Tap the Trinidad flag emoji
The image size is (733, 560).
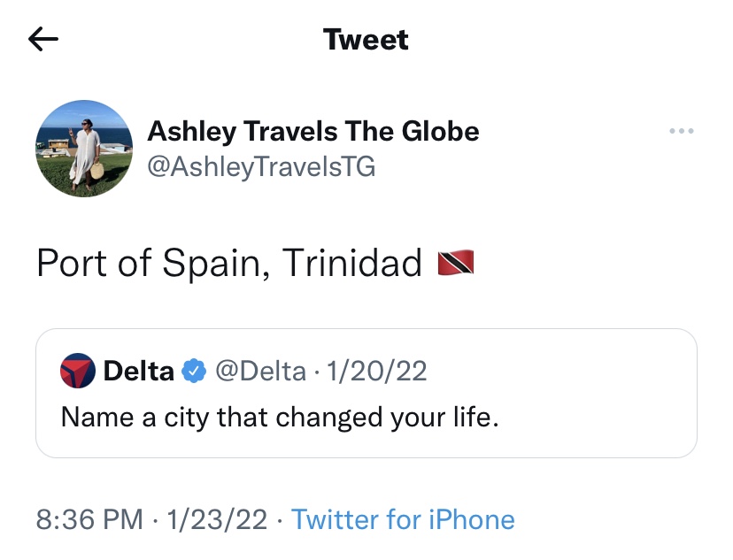tap(456, 263)
